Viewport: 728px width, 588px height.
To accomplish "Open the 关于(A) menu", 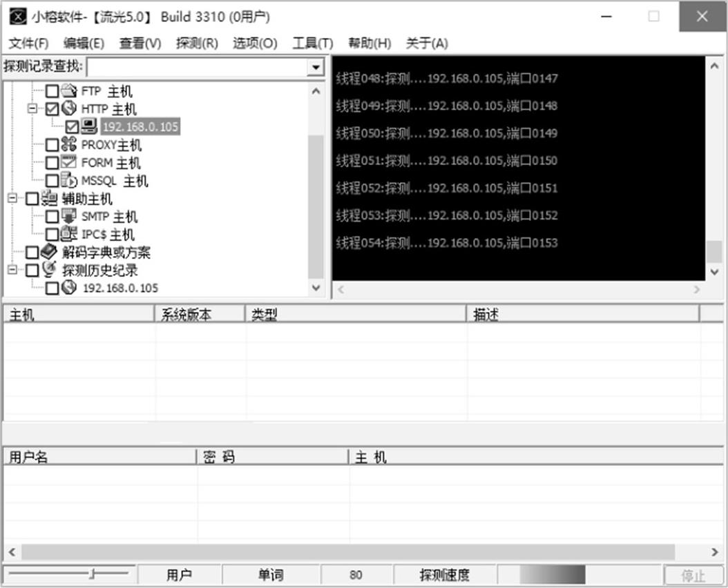I will click(x=427, y=43).
